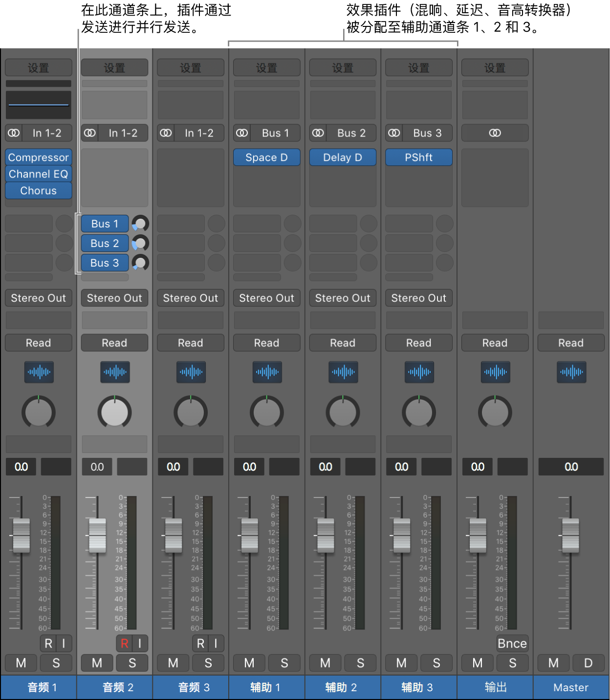610x700 pixels.
Task: Click the waveform icon on Master channel
Action: point(571,372)
